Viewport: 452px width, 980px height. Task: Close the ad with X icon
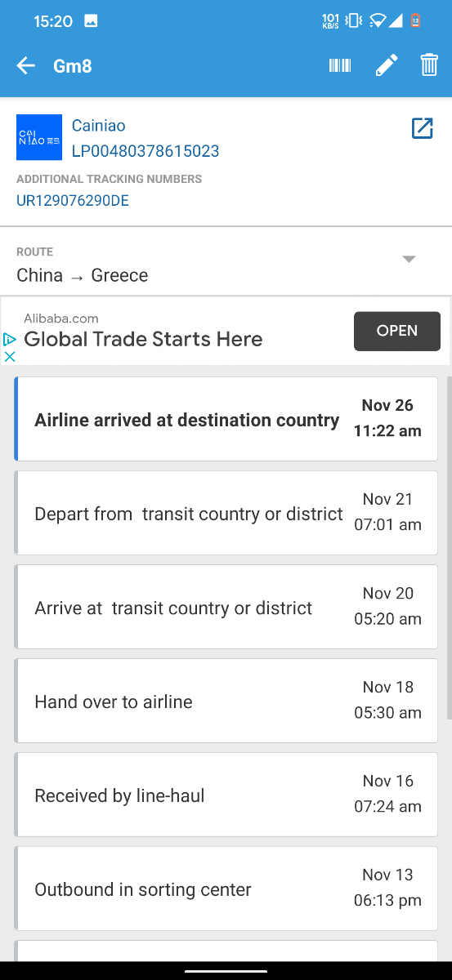tap(10, 356)
